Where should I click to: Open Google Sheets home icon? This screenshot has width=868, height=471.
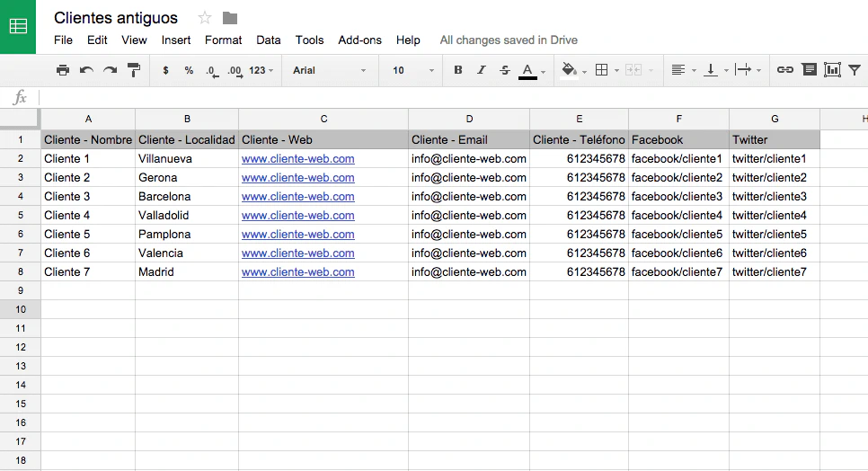coord(18,26)
